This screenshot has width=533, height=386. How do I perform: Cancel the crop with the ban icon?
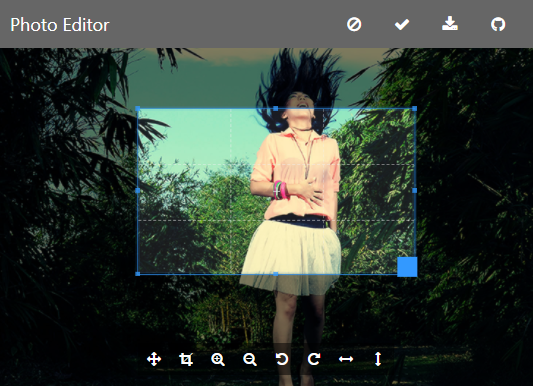click(354, 25)
